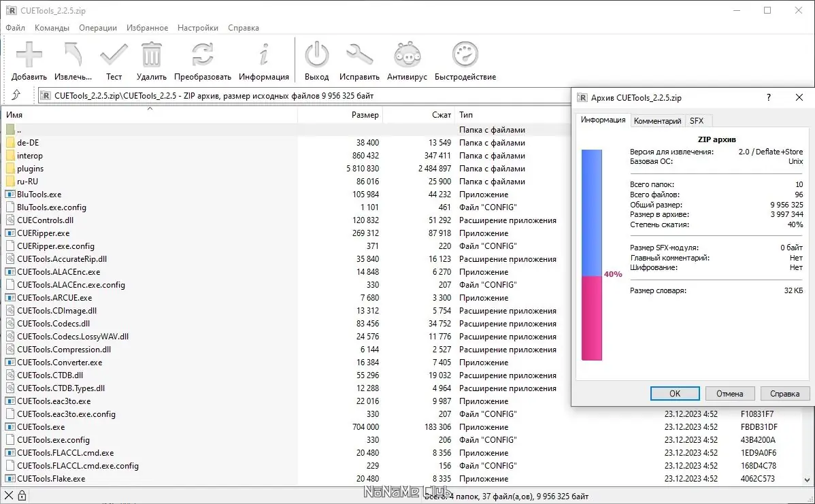Click the ru-RU folder icon

[x=10, y=182]
